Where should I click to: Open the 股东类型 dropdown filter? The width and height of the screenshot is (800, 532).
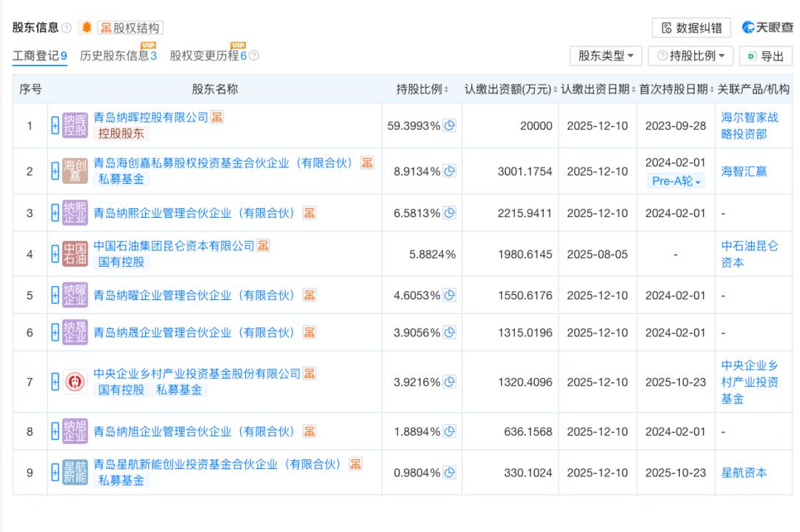606,56
